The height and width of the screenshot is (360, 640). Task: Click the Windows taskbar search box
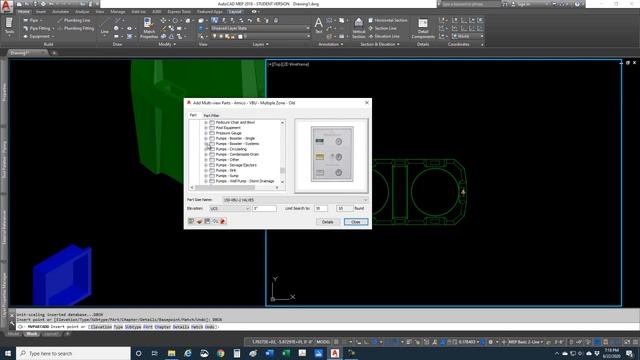(x=73, y=353)
